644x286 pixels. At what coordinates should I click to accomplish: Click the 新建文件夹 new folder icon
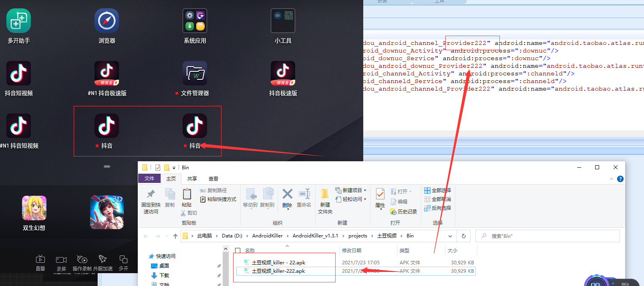325,194
